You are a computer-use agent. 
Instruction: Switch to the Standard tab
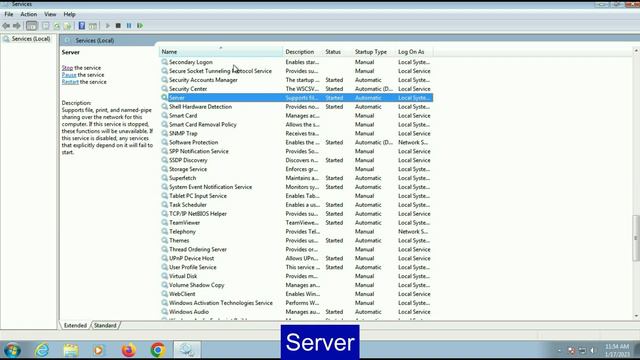pos(105,325)
